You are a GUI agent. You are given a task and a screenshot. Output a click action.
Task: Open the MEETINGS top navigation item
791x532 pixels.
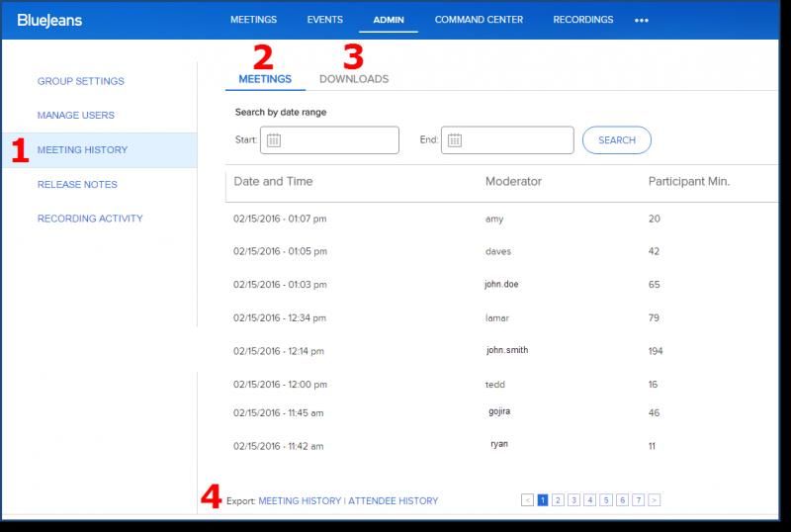253,20
